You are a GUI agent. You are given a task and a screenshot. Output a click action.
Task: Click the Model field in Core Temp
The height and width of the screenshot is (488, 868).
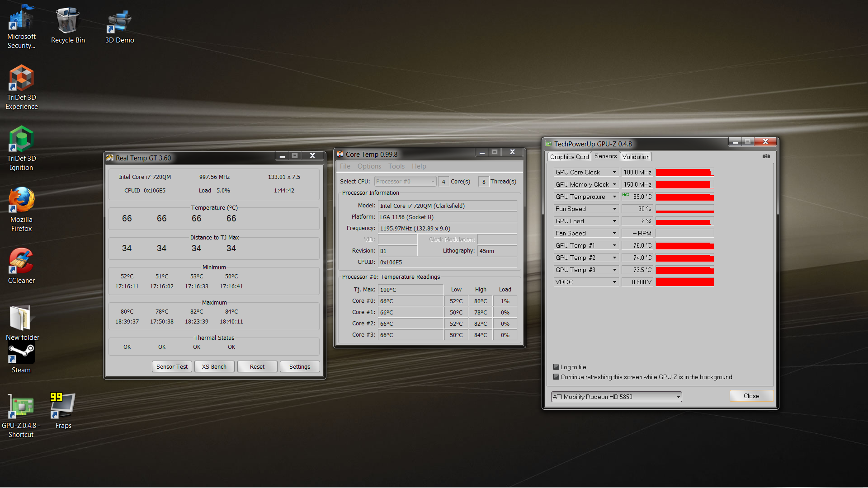pyautogui.click(x=447, y=206)
